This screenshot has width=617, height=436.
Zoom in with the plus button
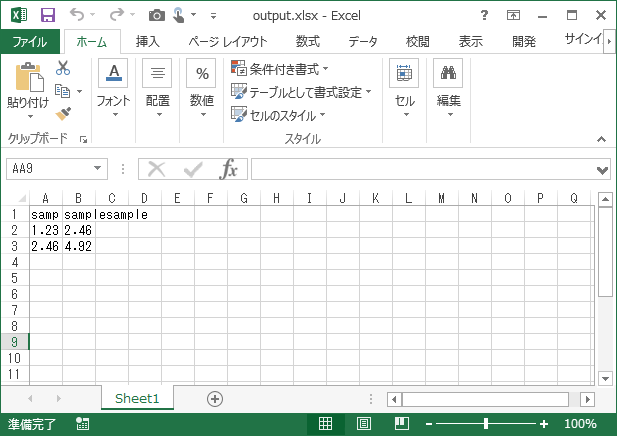coord(544,424)
